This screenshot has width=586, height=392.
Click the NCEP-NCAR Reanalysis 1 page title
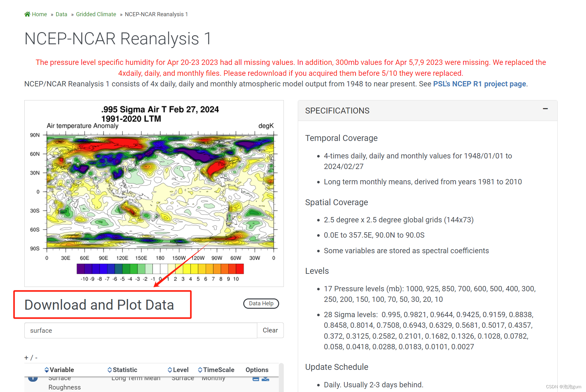[118, 39]
